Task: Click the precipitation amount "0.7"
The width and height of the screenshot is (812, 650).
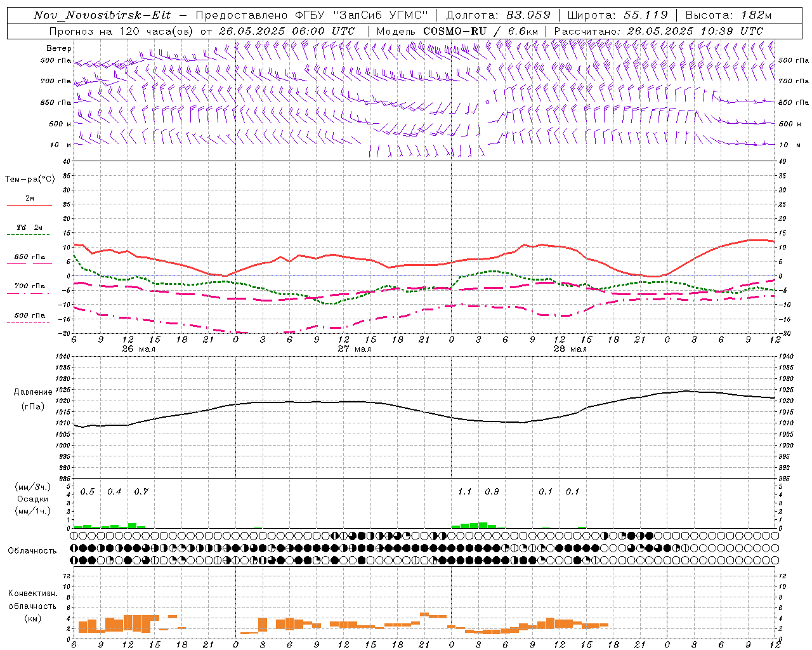Action: coord(141,492)
